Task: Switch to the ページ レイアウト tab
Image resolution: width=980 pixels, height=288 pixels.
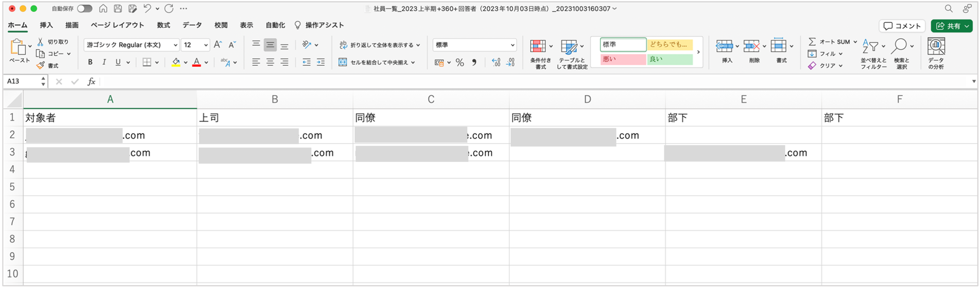Action: (x=118, y=25)
